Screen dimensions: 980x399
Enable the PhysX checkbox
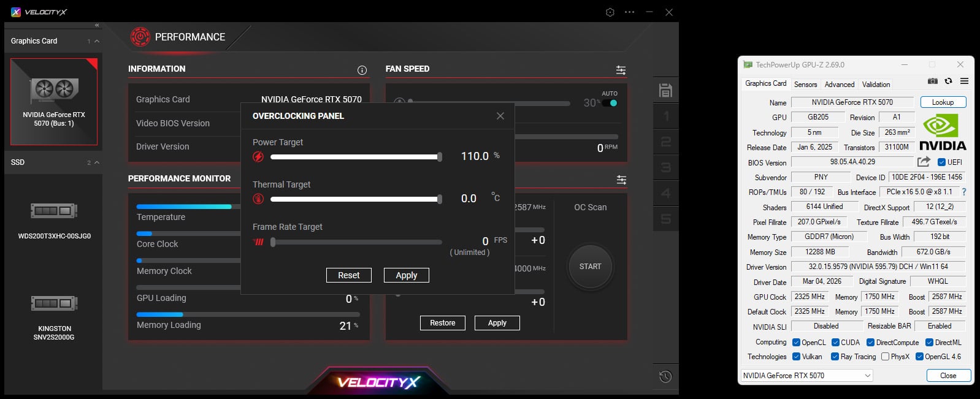coord(885,357)
